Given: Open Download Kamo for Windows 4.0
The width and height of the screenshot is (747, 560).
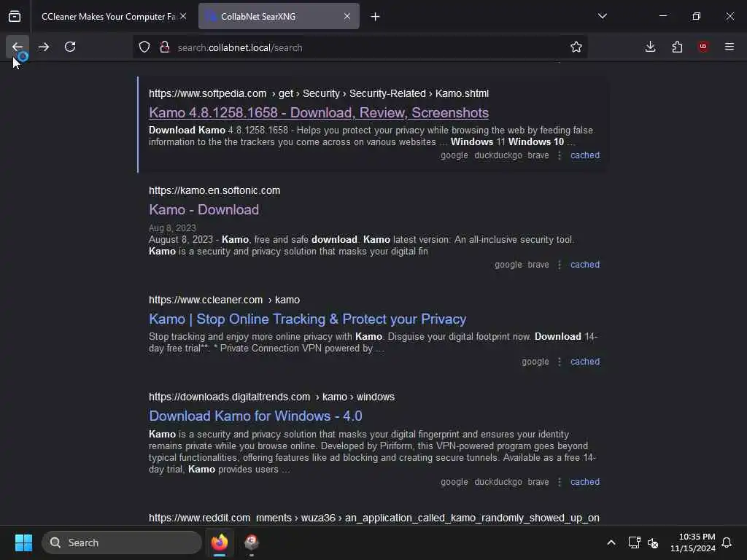Looking at the screenshot, I should coord(255,416).
